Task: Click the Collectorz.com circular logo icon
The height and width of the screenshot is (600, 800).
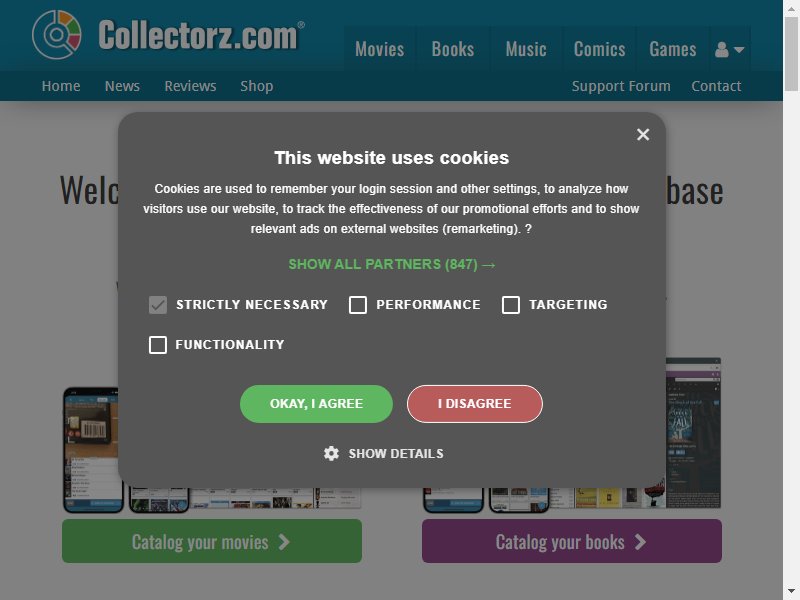Action: (x=57, y=35)
